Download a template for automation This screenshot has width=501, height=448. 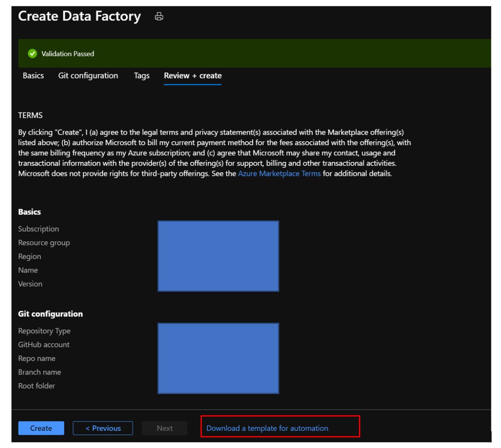click(267, 428)
